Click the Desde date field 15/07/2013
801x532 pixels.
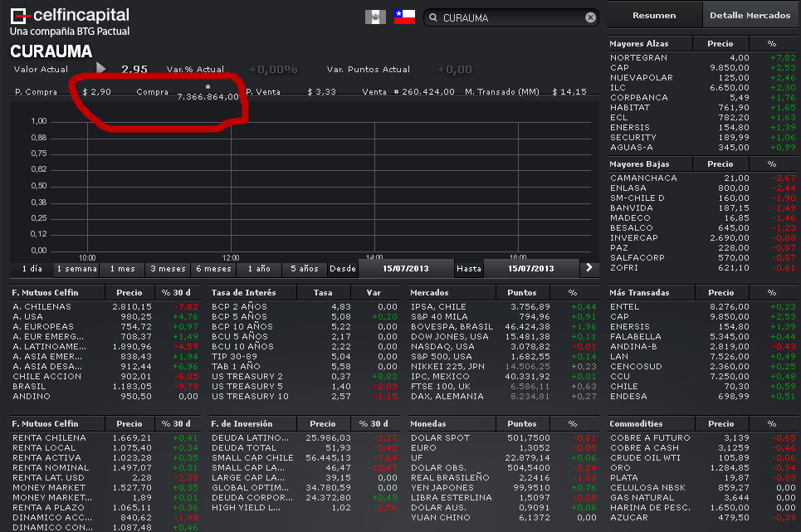click(406, 269)
